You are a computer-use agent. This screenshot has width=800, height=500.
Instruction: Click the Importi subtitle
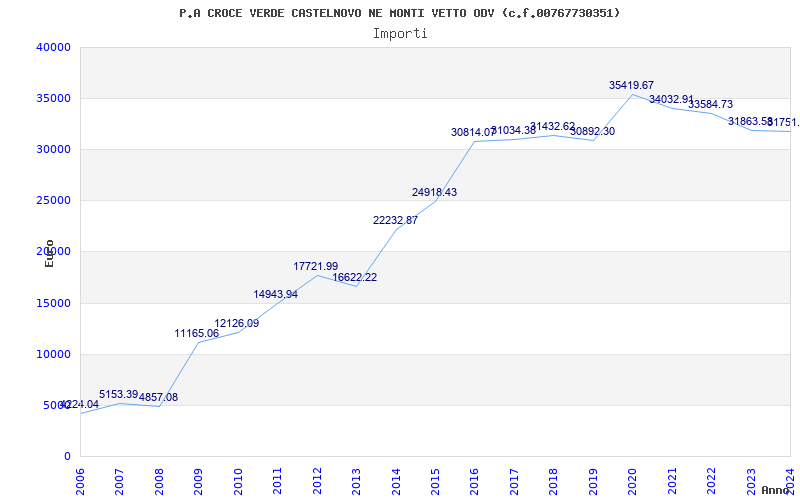400,34
